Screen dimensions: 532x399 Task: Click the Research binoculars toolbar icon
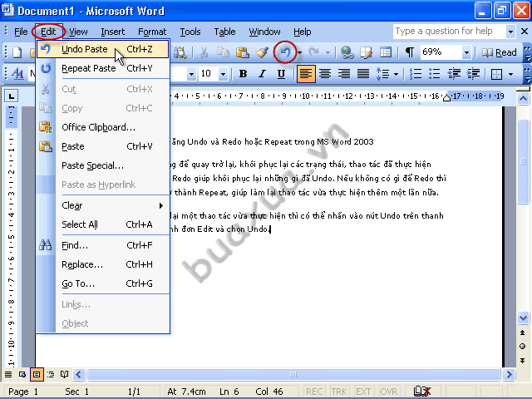[180, 52]
